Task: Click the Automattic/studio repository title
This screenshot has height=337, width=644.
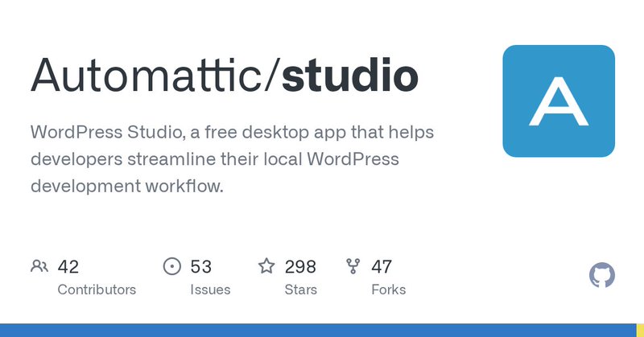Action: tap(225, 76)
